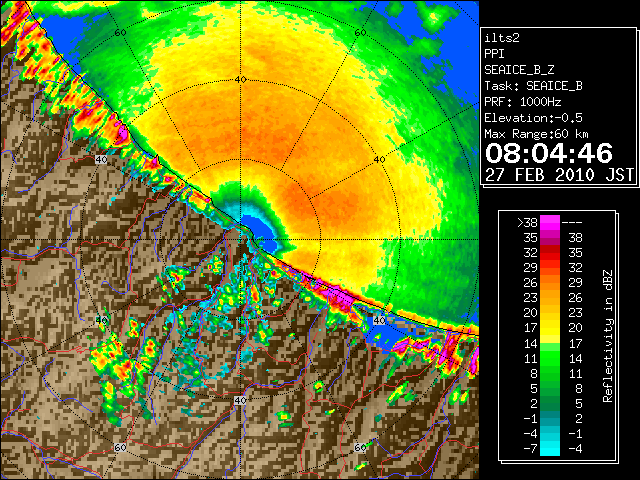Click the '60' range label at upper left
640x480 pixels.
tap(120, 32)
